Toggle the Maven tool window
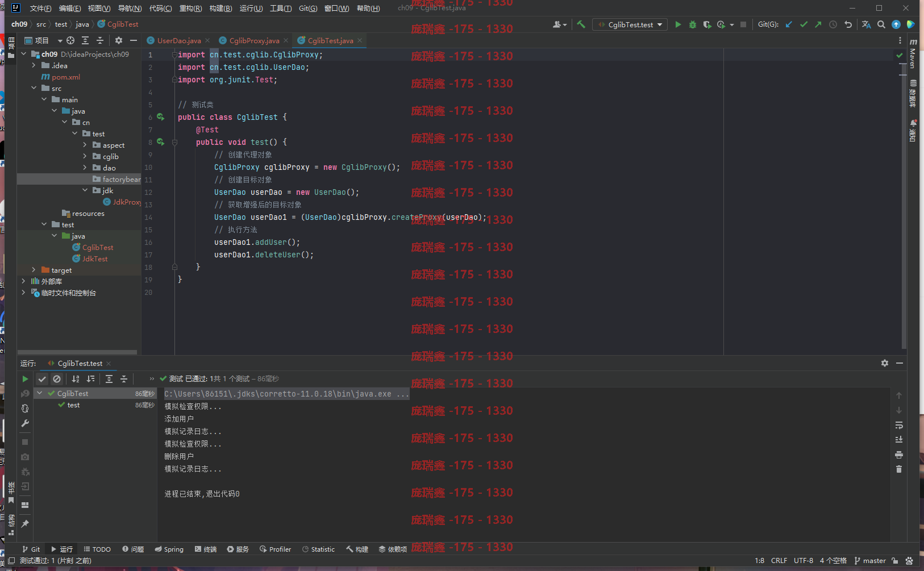The width and height of the screenshot is (924, 571). (913, 53)
